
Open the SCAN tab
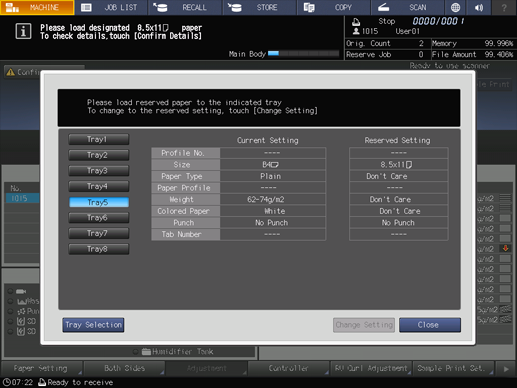[408, 7]
